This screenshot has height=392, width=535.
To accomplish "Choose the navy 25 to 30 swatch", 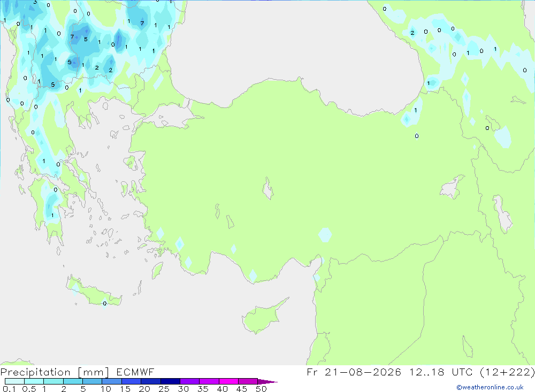I will pyautogui.click(x=170, y=381).
